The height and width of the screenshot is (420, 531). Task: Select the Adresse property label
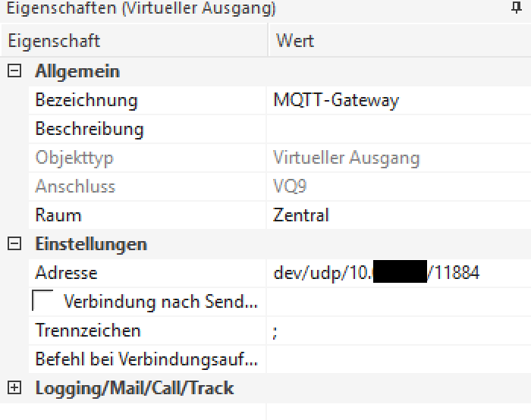click(67, 273)
